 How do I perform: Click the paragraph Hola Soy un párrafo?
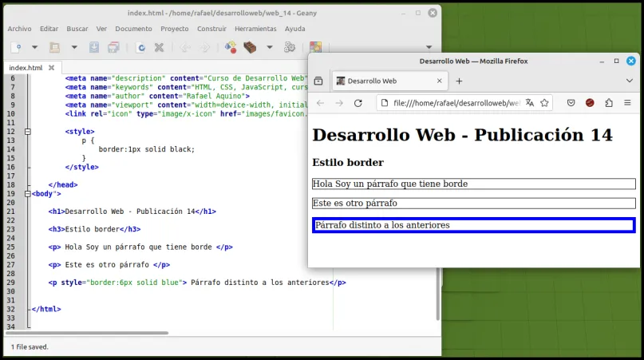coord(474,184)
